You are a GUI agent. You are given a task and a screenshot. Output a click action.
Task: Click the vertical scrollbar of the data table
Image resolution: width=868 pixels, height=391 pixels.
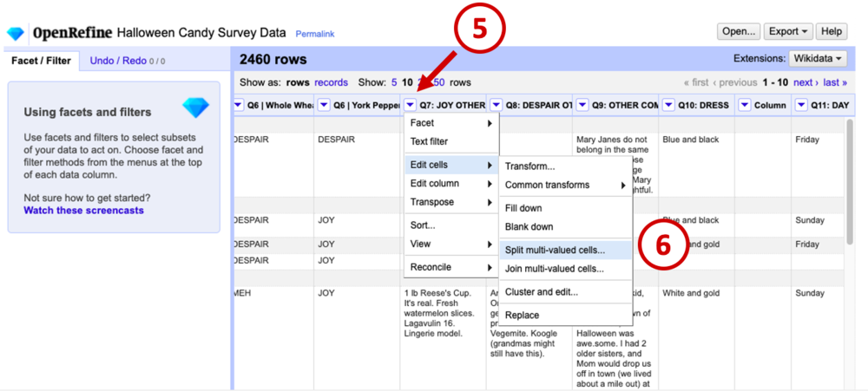(x=850, y=181)
